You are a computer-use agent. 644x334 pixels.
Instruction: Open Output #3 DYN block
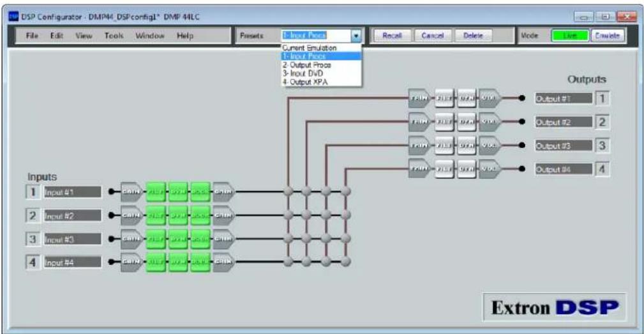(x=466, y=145)
